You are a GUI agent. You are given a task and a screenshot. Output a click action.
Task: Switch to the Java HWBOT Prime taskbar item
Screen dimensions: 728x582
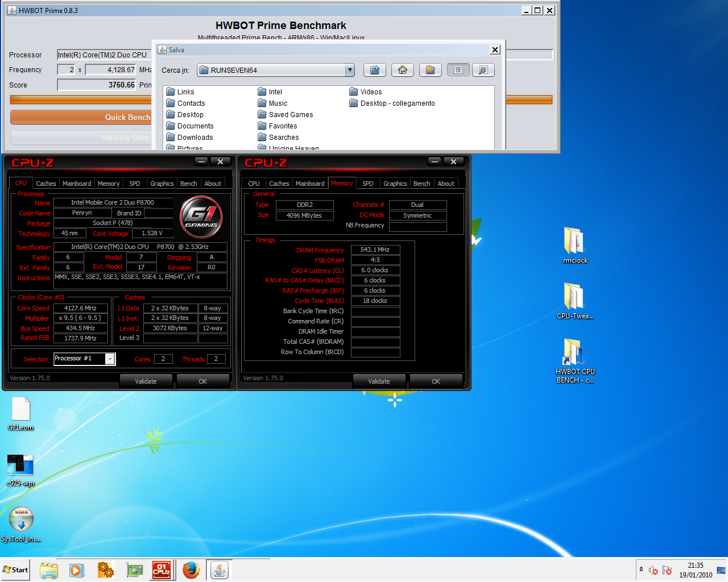[x=220, y=570]
